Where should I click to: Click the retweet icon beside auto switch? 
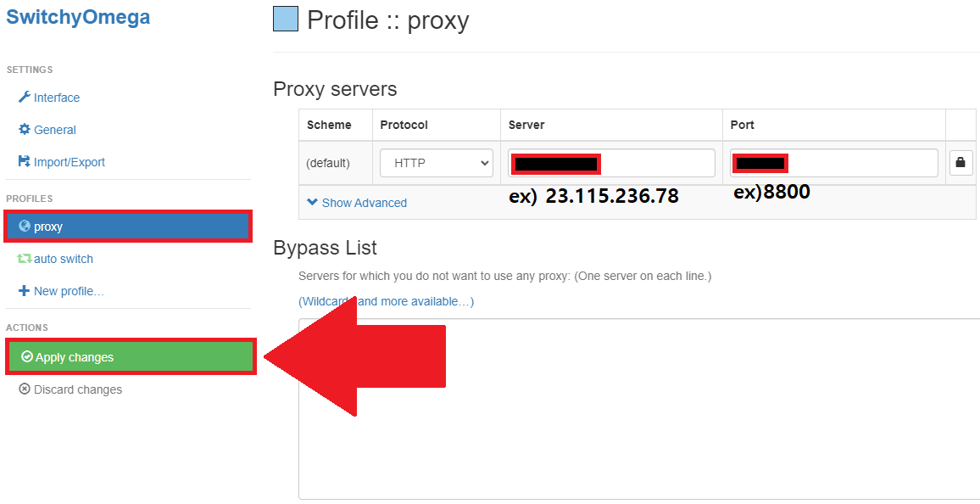click(x=25, y=258)
